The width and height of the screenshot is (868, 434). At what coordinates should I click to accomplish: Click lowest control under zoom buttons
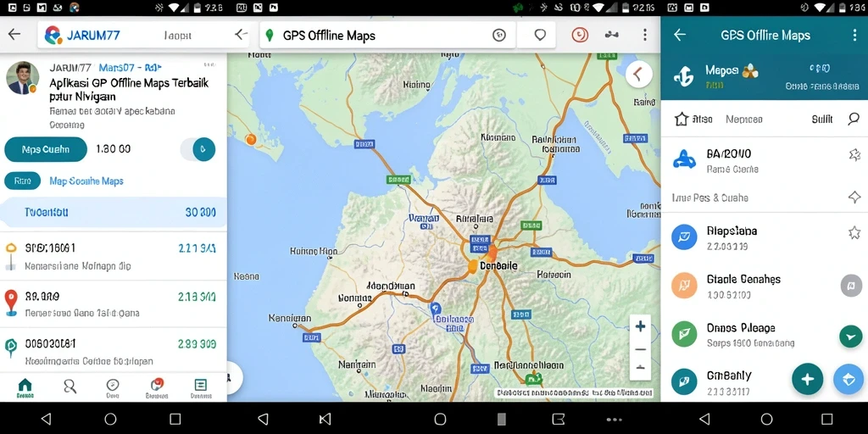pyautogui.click(x=641, y=368)
